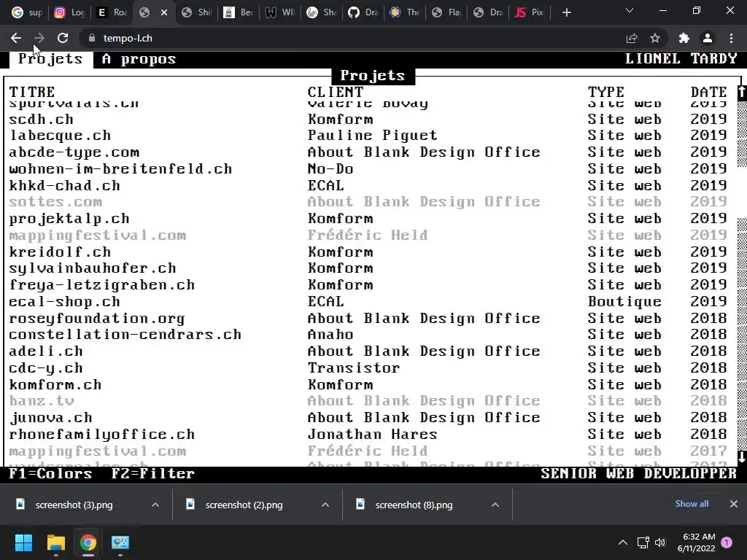The height and width of the screenshot is (560, 747).
Task: Share this page via share icon
Action: point(632,38)
